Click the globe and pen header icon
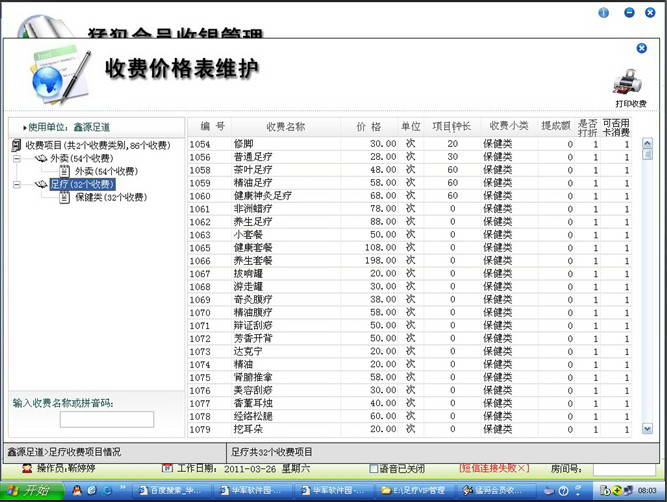The image size is (667, 502). (60, 76)
